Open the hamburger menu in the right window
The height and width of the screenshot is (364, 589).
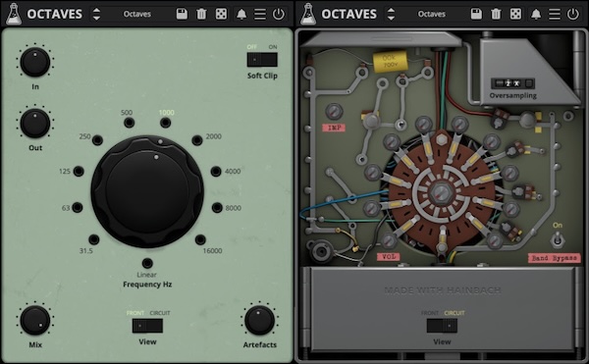click(555, 14)
